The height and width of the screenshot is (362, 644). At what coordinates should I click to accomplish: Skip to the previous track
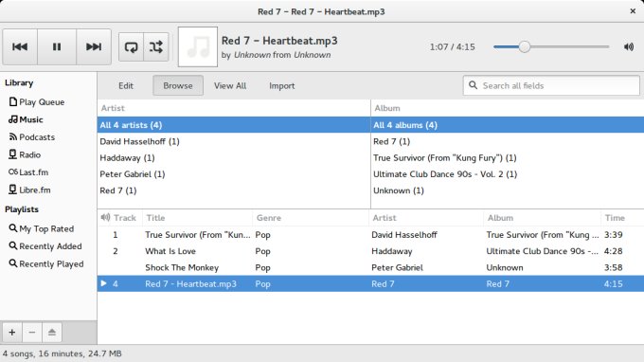tap(20, 46)
